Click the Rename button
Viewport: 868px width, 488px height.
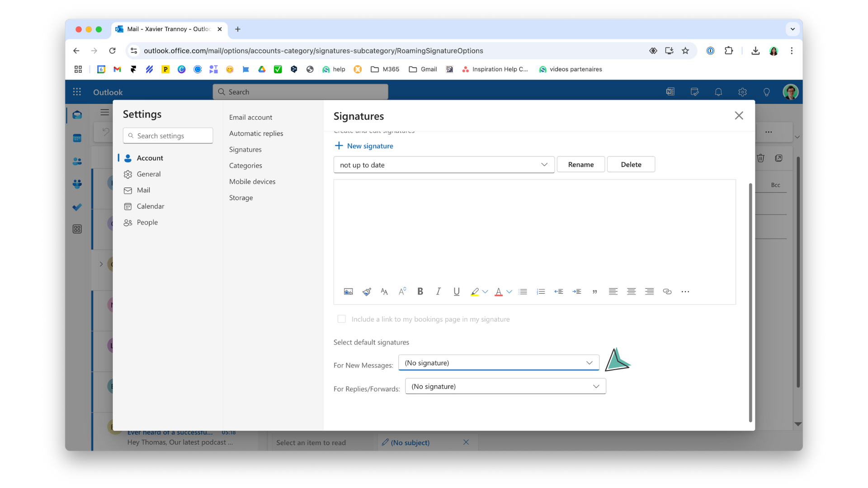(580, 164)
